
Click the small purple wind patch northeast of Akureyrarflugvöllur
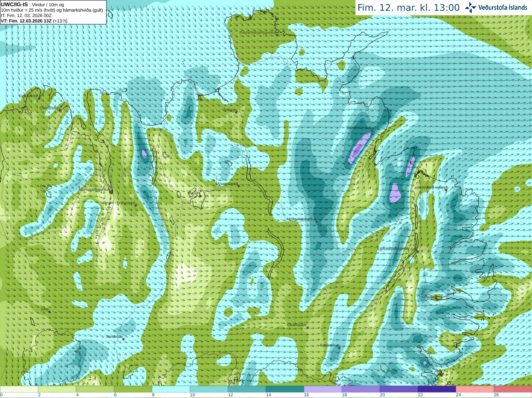point(144,154)
